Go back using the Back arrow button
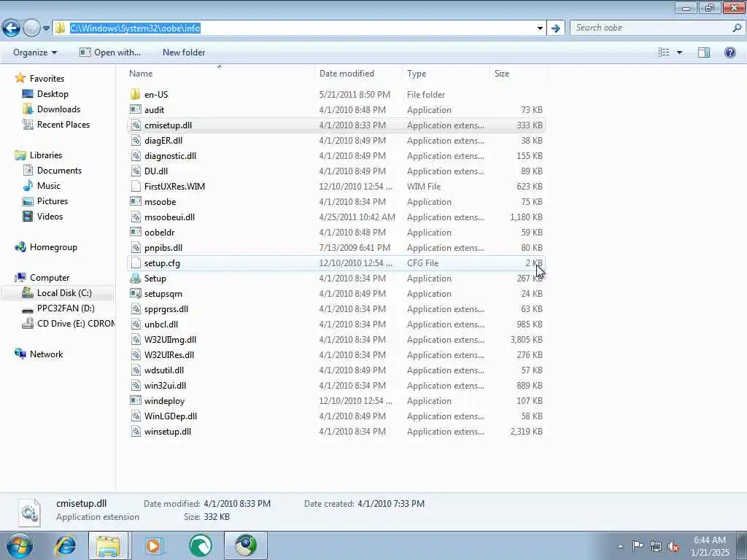This screenshot has width=747, height=560. (12, 28)
